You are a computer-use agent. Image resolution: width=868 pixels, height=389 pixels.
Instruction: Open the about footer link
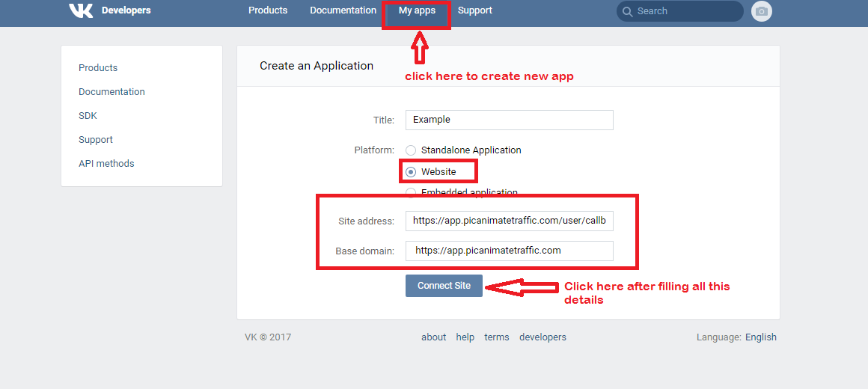tap(433, 337)
